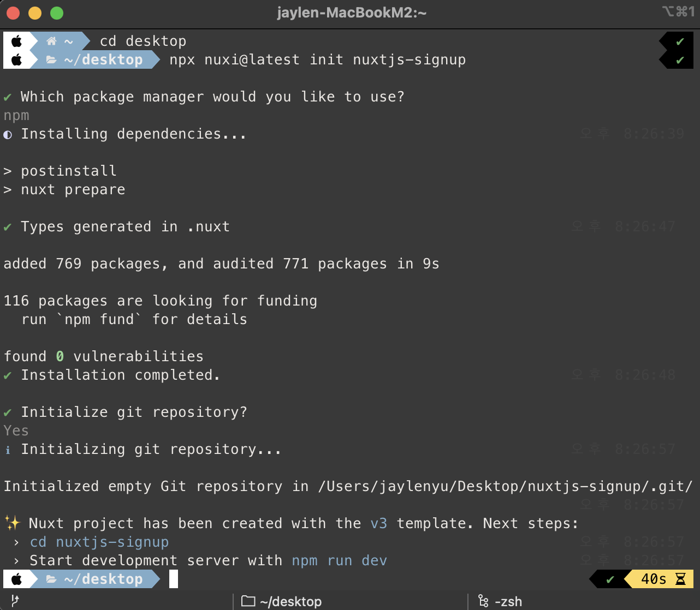Click run `npm fund` for details line
Viewport: 700px width, 610px height.
coord(134,320)
